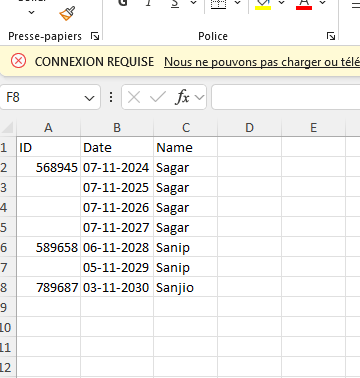Click the red error icon in banner
The image size is (360, 378).
18,61
